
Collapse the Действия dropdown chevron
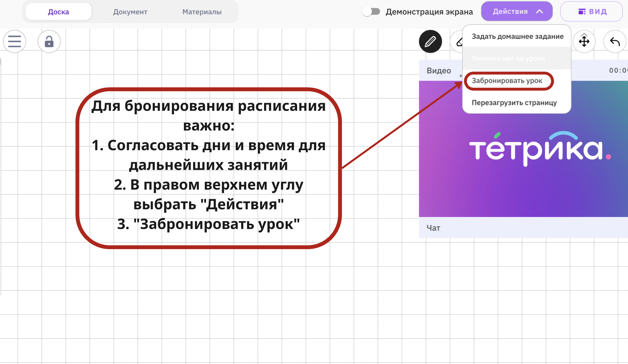coord(540,11)
